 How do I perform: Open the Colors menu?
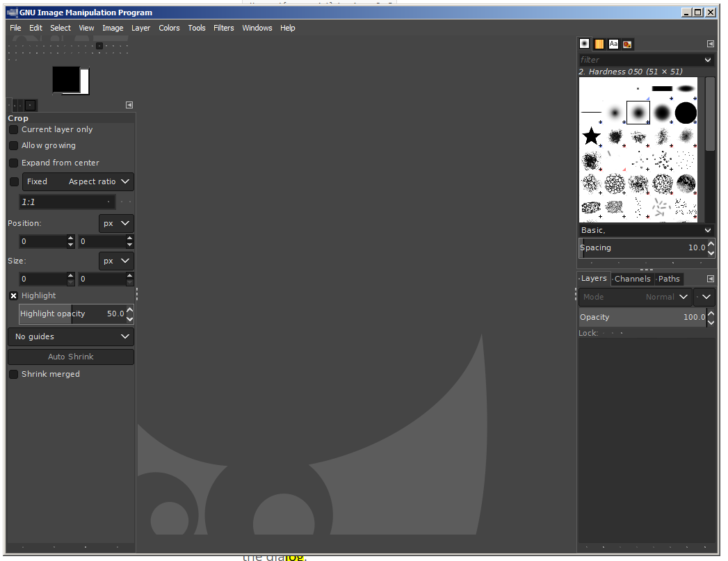coord(169,28)
